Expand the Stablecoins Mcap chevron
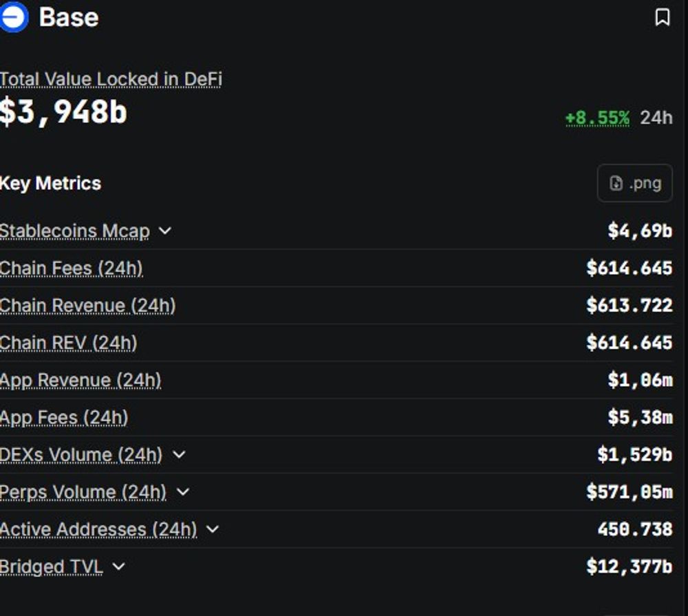 click(165, 231)
